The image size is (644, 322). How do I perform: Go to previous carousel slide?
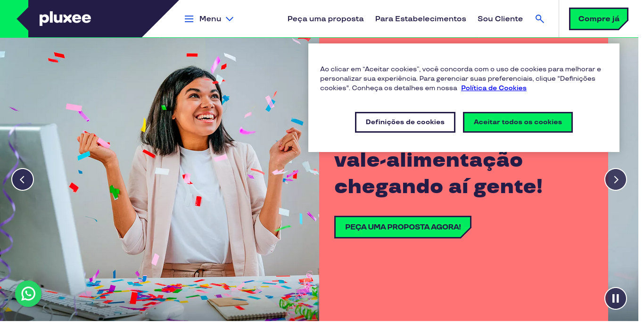click(23, 179)
